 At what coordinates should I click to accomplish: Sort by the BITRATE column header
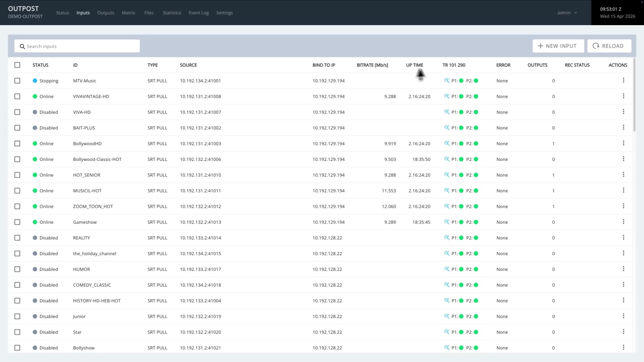[x=372, y=65]
